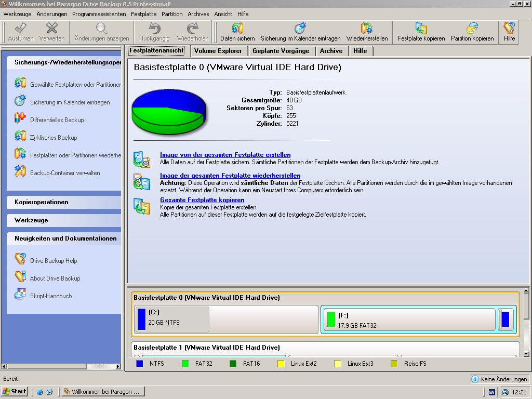Click disk map scrollbar up arrow
This screenshot has height=399, width=532.
click(526, 291)
